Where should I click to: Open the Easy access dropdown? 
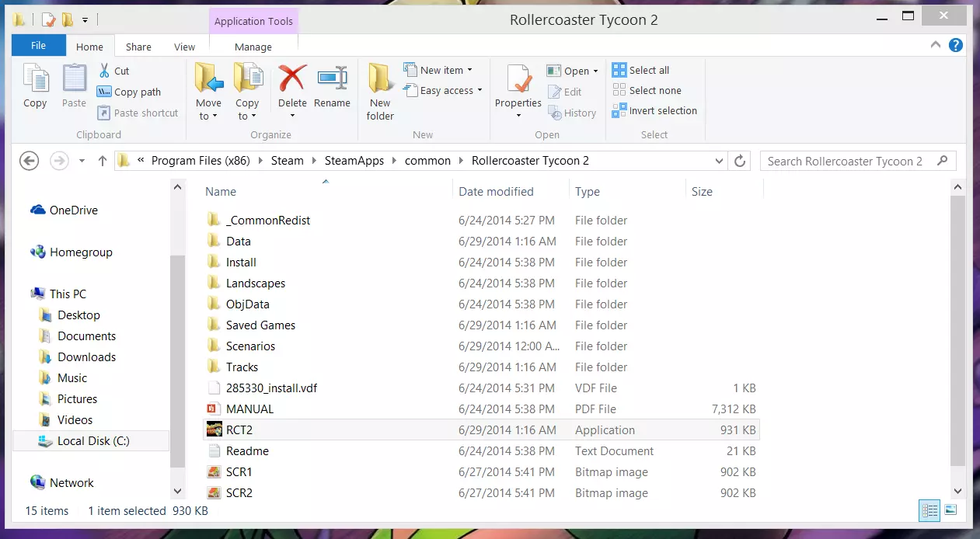[x=443, y=90]
